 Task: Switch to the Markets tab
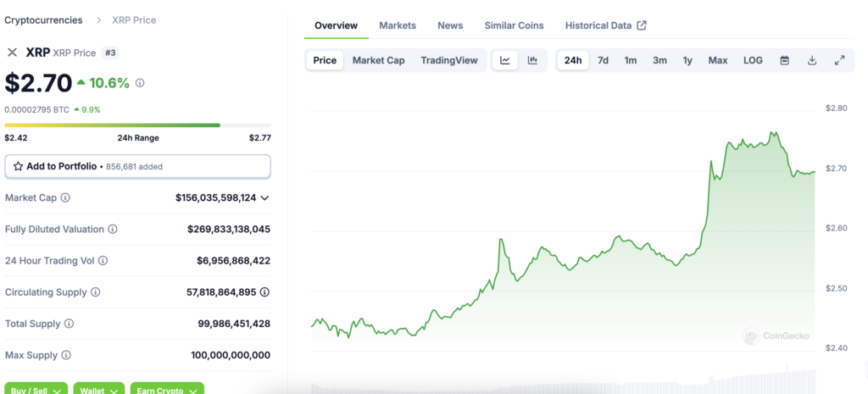click(398, 25)
